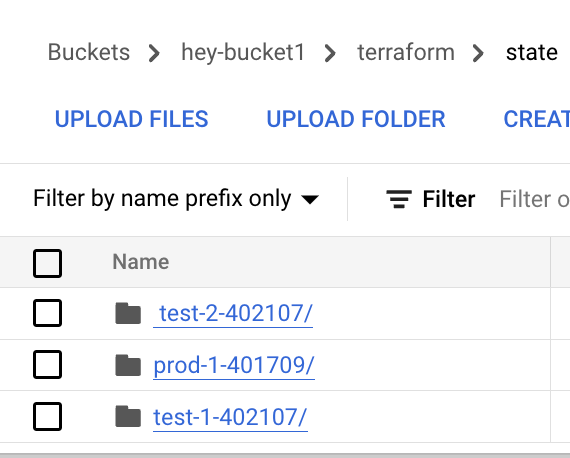Click chevron arrow after terraform breadcrumb
The image size is (570, 458).
coord(478,53)
